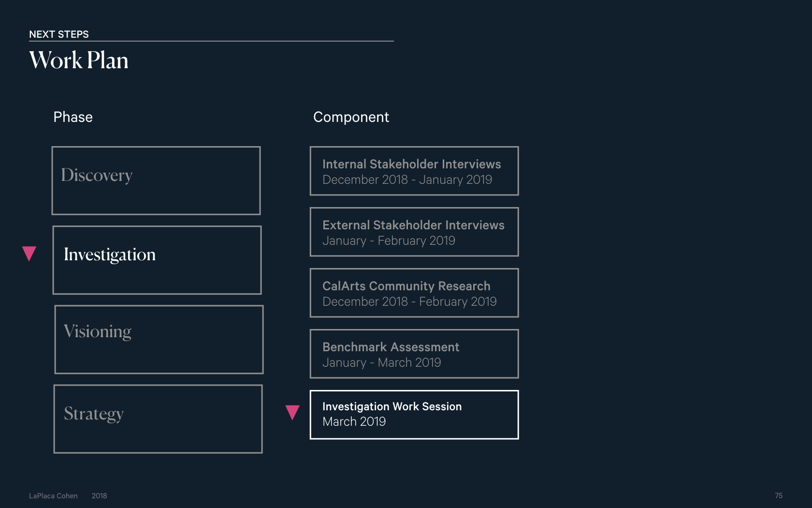The height and width of the screenshot is (508, 812).
Task: Click the pink triangle beside Investigation Work Session
Action: coord(292,412)
